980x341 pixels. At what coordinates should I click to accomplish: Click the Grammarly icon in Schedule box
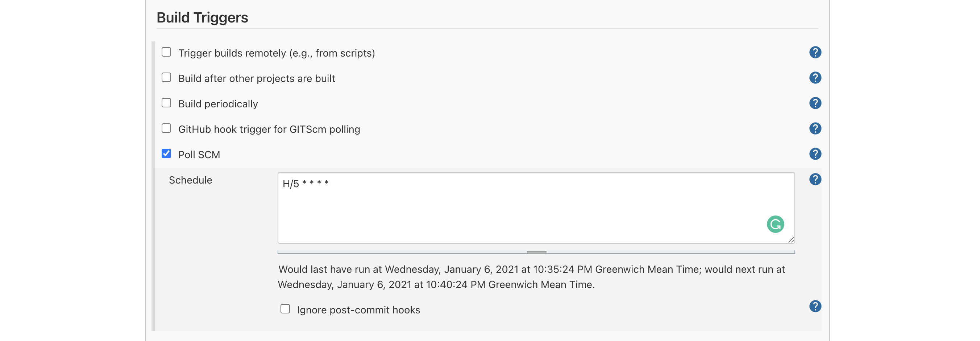[775, 224]
